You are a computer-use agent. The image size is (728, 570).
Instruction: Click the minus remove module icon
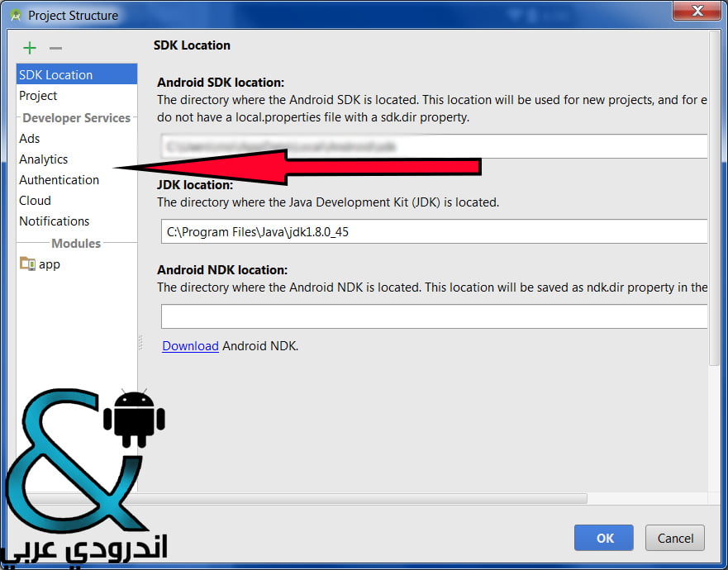click(x=55, y=48)
